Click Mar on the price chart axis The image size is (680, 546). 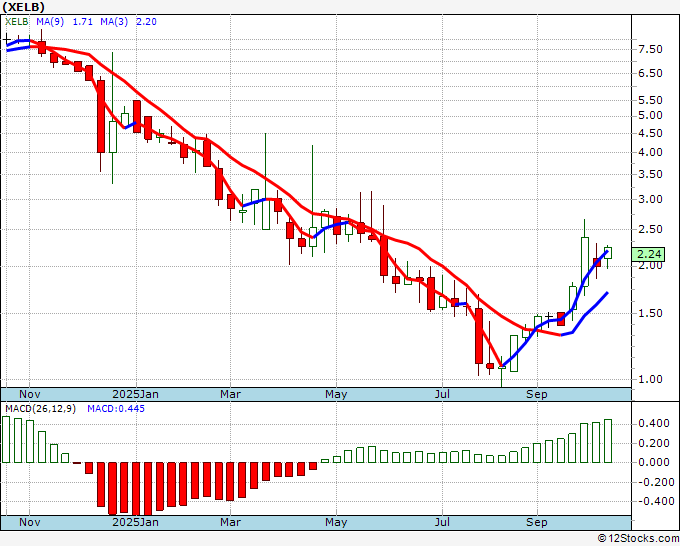pos(230,394)
